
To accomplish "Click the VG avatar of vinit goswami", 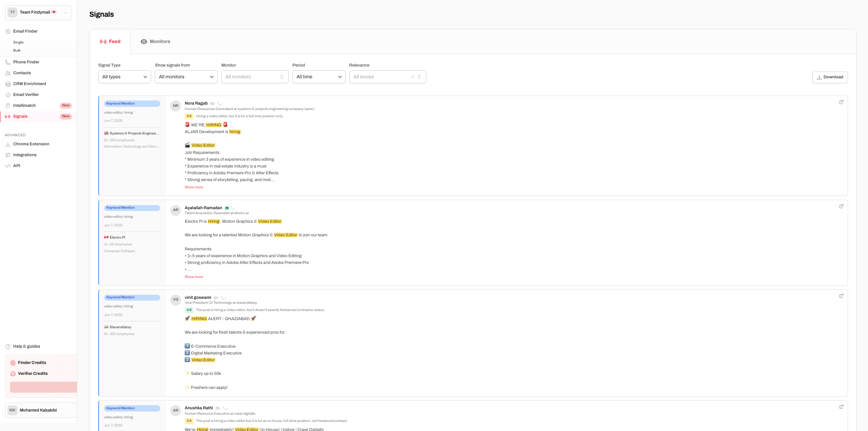I will [x=176, y=300].
